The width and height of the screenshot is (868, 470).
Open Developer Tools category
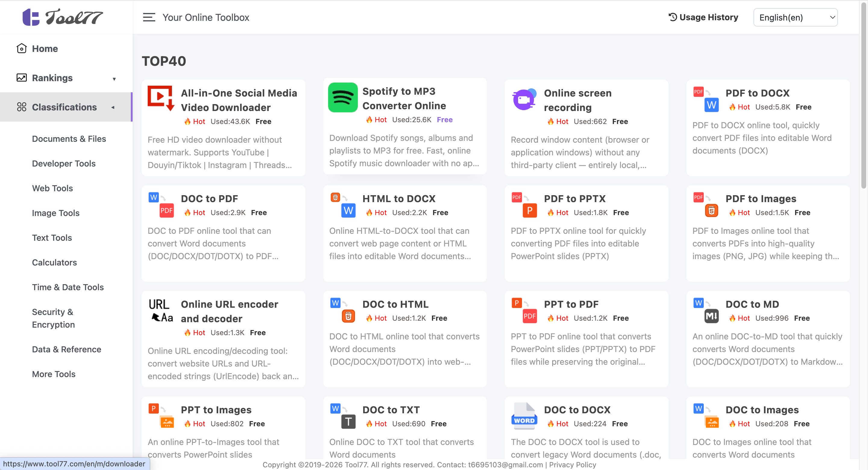(64, 164)
